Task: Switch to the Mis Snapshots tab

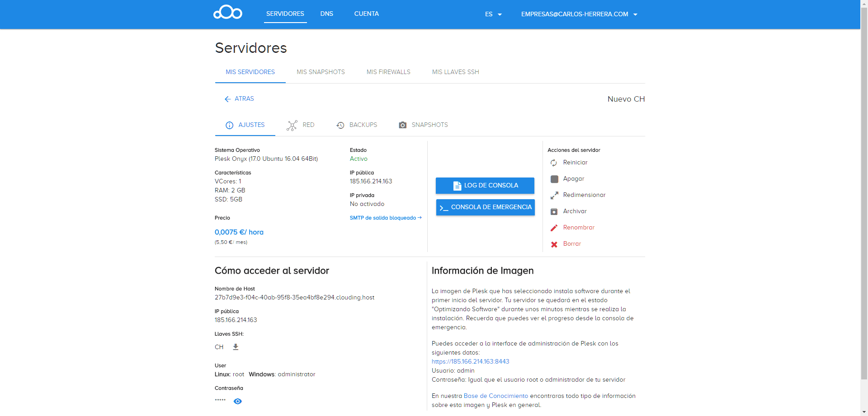Action: [321, 72]
